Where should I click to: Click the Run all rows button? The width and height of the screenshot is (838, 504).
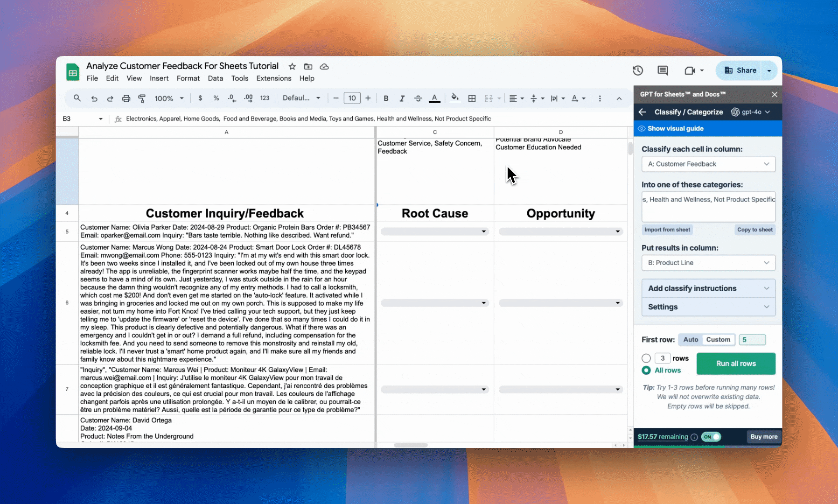point(736,364)
